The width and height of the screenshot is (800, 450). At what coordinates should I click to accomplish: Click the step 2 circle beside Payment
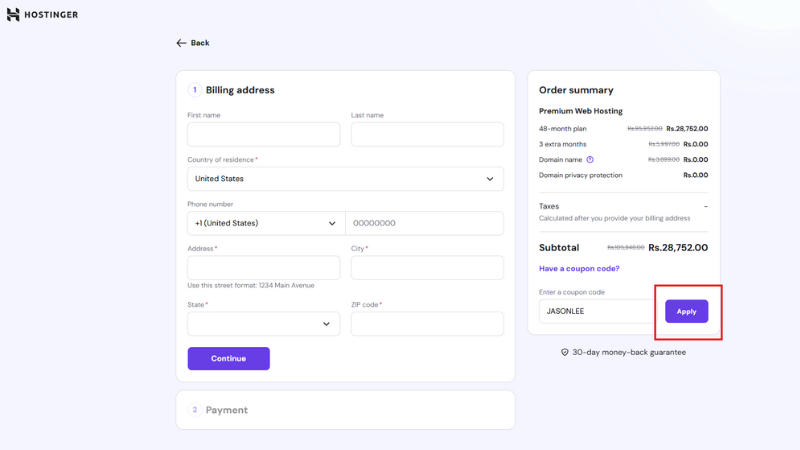point(194,410)
